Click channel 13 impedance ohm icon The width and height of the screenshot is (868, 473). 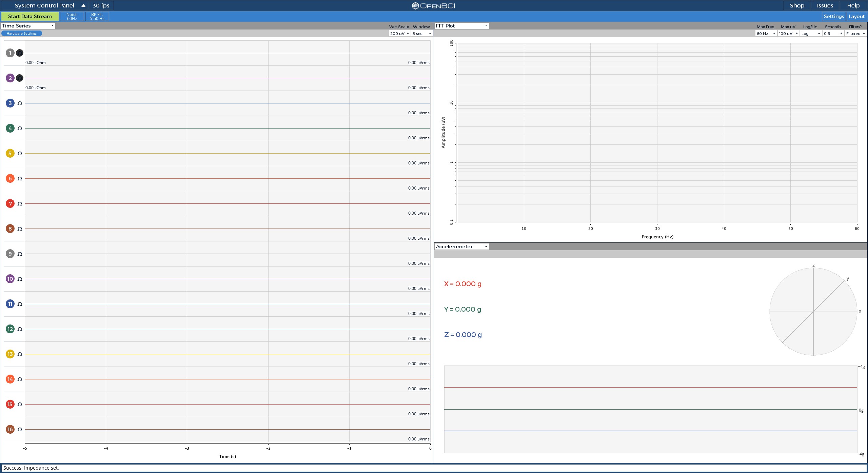coord(20,354)
